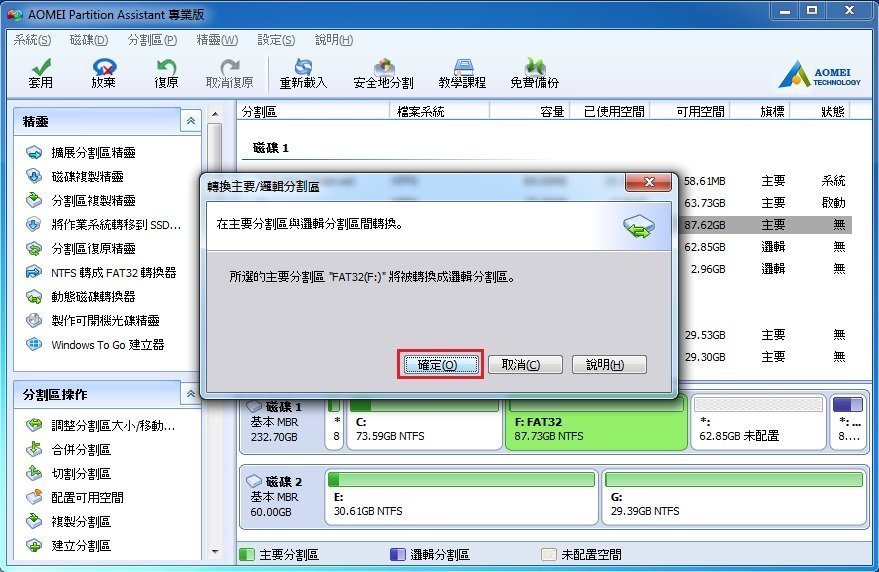Select the F: FAT32 87.73GB partition block
This screenshot has width=879, height=572.
click(x=596, y=423)
